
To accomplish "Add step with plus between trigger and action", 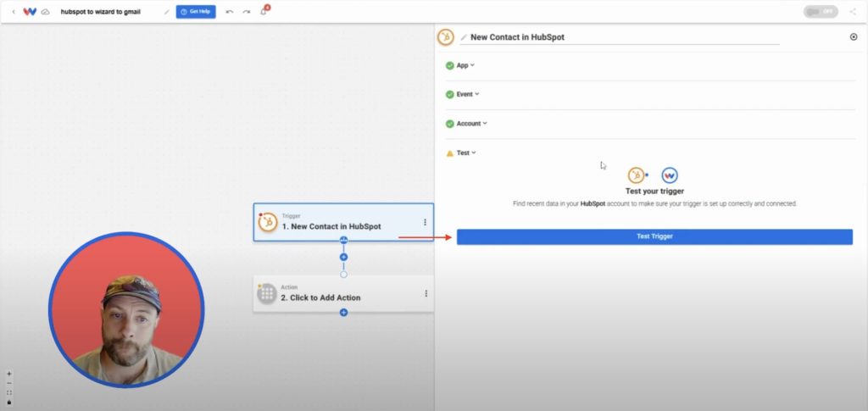I will coord(344,258).
